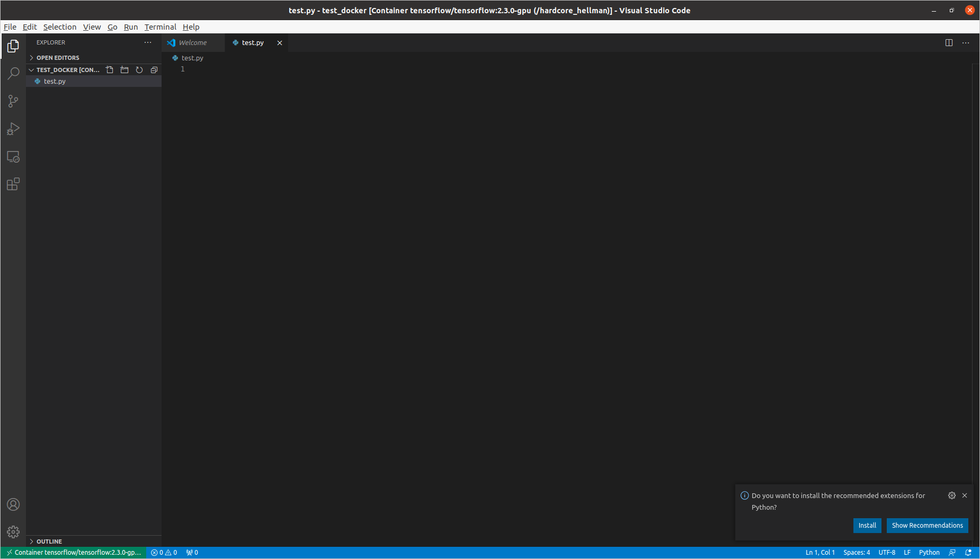Viewport: 980px width, 559px height.
Task: Select test.py in the explorer tree
Action: (x=94, y=82)
